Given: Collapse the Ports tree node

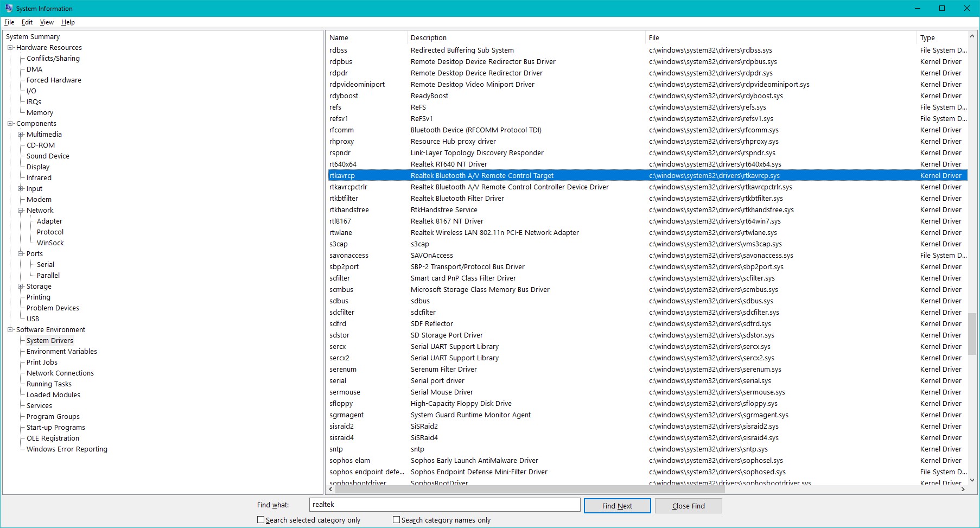Looking at the screenshot, I should click(x=20, y=254).
